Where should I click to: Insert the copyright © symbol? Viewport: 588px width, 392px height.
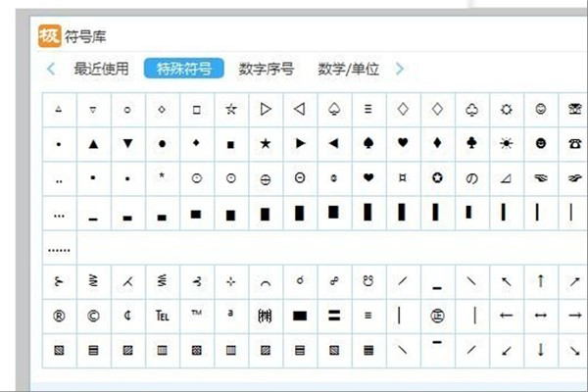tap(93, 316)
